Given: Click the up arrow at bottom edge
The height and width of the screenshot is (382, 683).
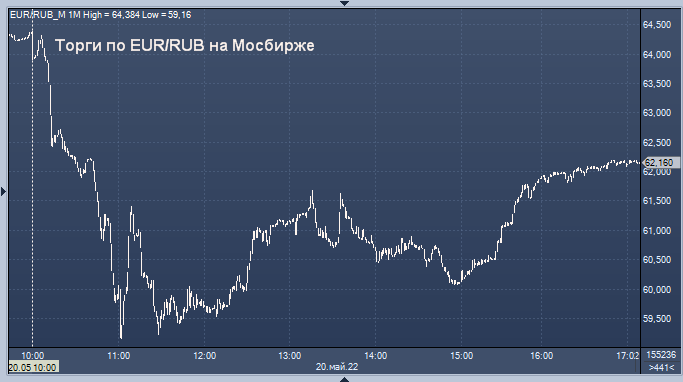Looking at the screenshot, I should 344,379.
